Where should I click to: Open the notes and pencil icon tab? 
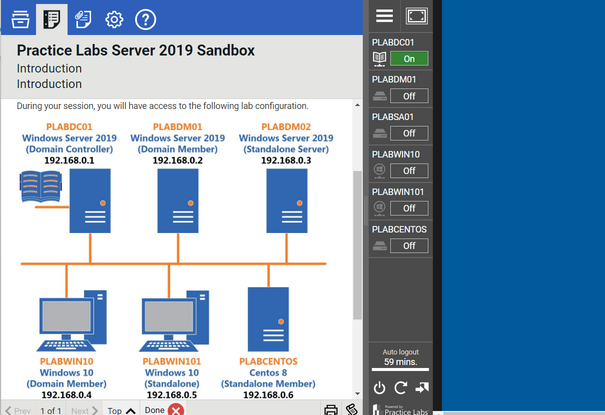(82, 18)
